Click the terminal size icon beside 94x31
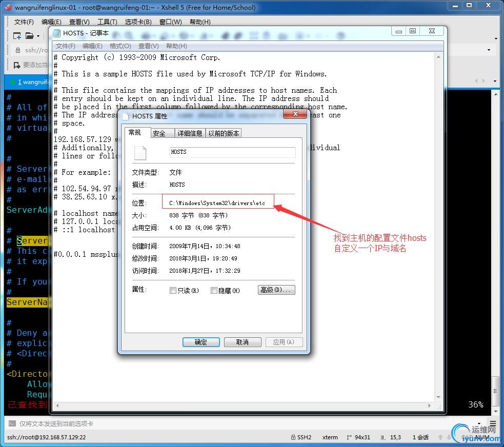This screenshot has height=447, width=504. coord(349,437)
